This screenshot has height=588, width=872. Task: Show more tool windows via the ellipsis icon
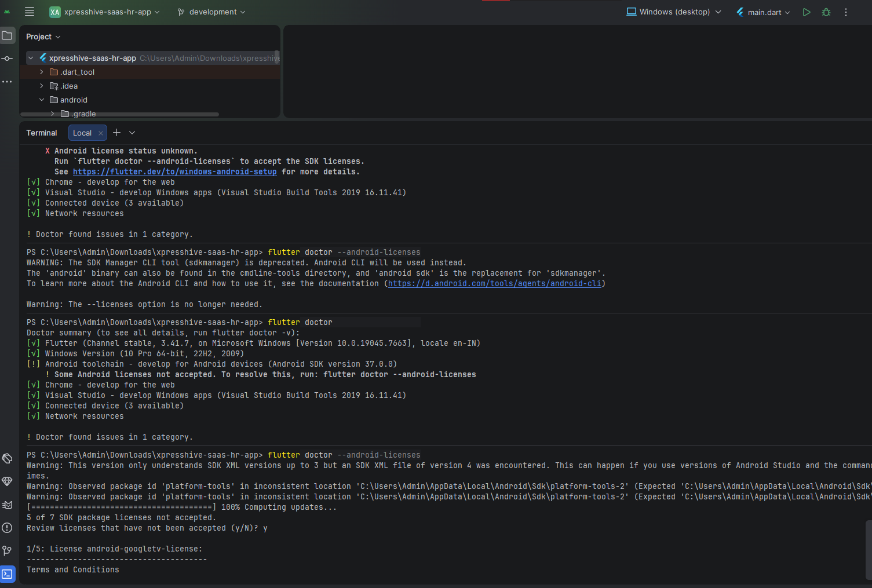click(x=8, y=82)
